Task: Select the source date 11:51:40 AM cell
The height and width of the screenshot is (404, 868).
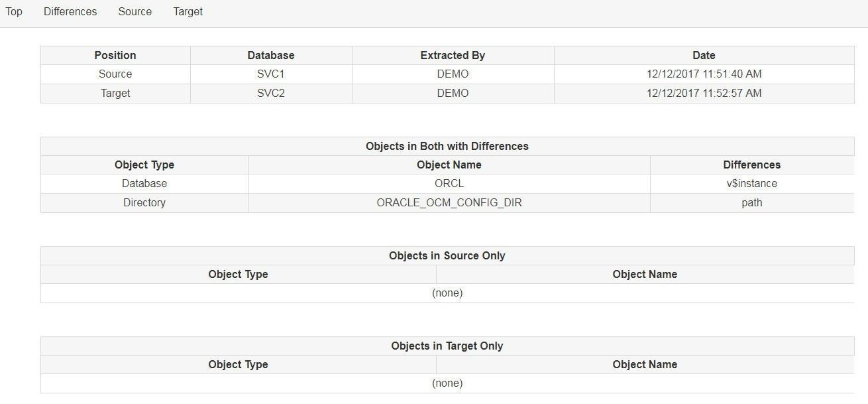Action: click(x=704, y=74)
